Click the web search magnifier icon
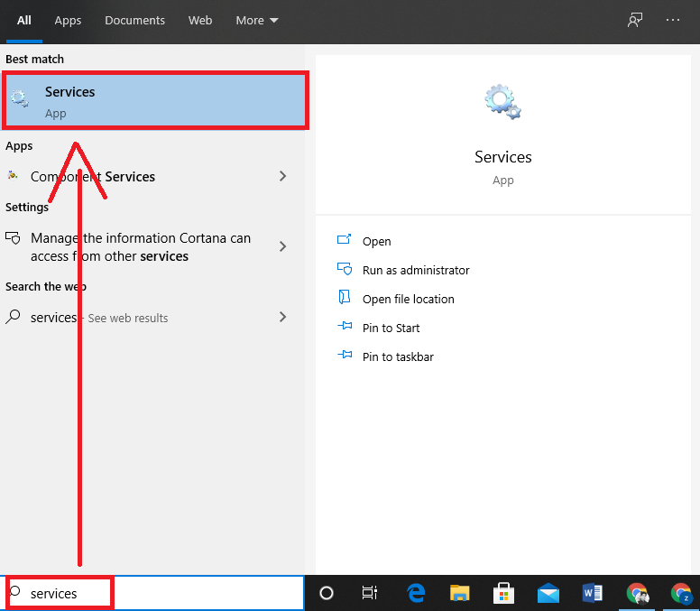 tap(13, 317)
